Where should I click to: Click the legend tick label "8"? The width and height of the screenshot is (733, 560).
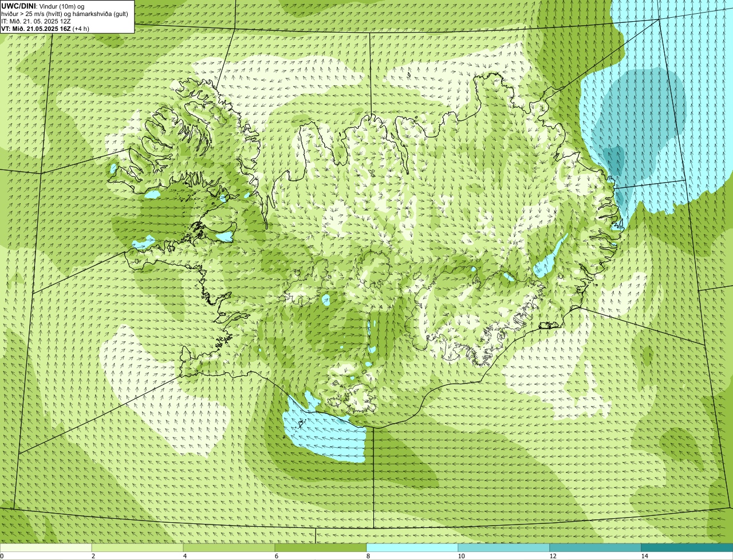pos(368,556)
